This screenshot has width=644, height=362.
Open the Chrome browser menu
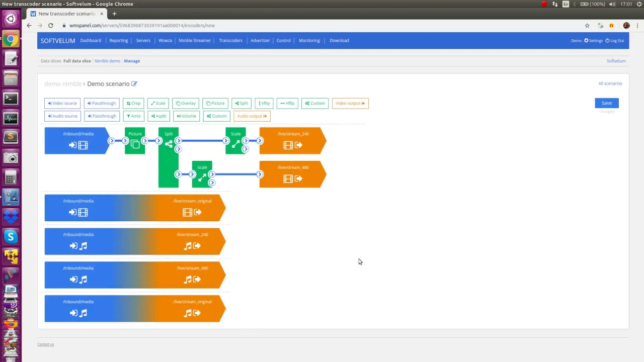pyautogui.click(x=637, y=25)
